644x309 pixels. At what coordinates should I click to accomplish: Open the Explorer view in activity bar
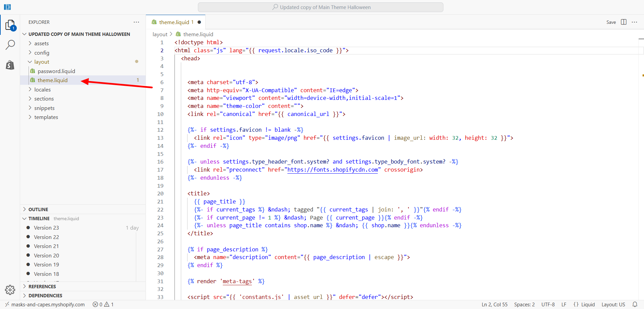(10, 25)
